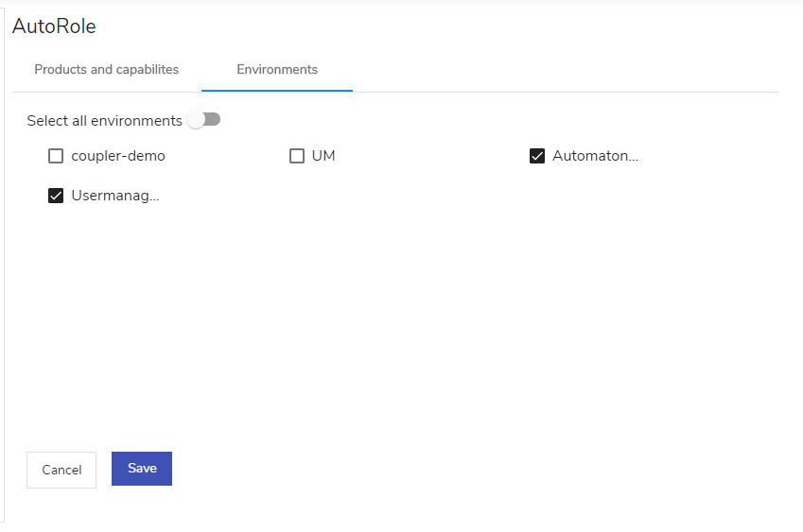Click the Select all environments label
The height and width of the screenshot is (532, 803).
104,121
